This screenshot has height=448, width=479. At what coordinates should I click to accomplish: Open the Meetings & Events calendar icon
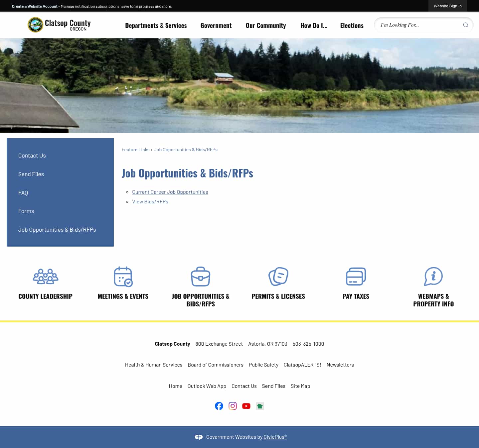(x=123, y=277)
